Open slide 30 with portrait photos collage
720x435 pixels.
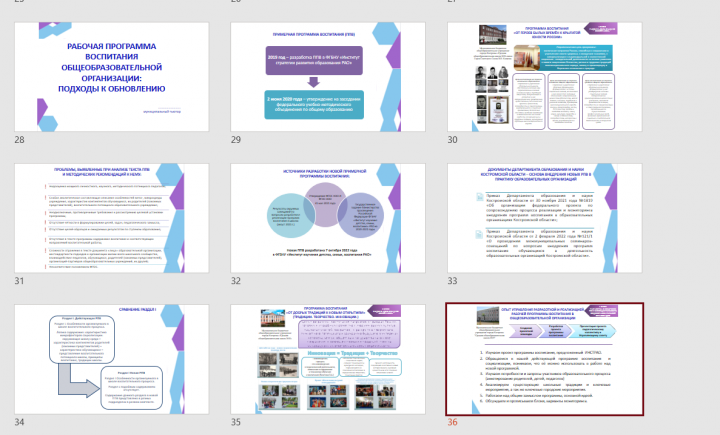(x=545, y=77)
